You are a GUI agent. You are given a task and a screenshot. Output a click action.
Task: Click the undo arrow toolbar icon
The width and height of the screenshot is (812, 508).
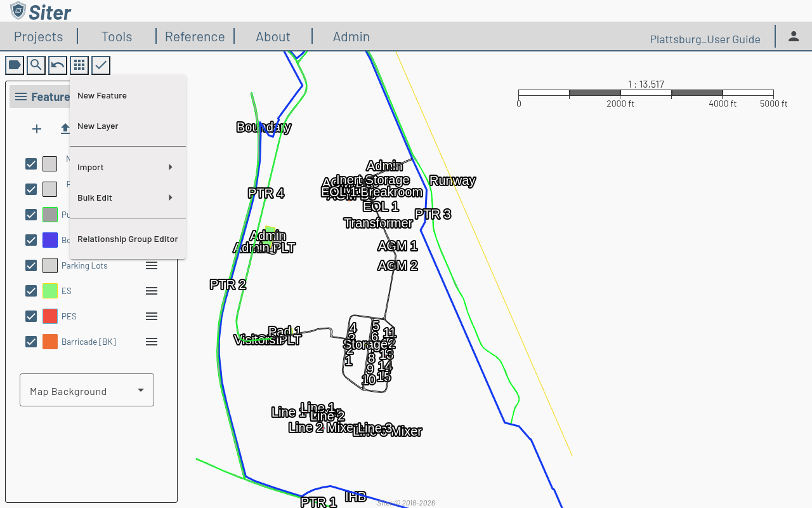coord(58,65)
